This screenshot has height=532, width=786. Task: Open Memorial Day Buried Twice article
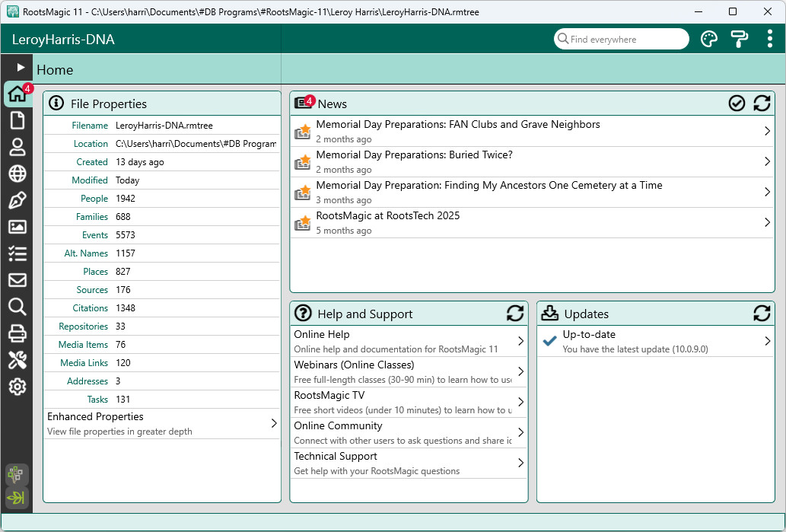coord(533,161)
